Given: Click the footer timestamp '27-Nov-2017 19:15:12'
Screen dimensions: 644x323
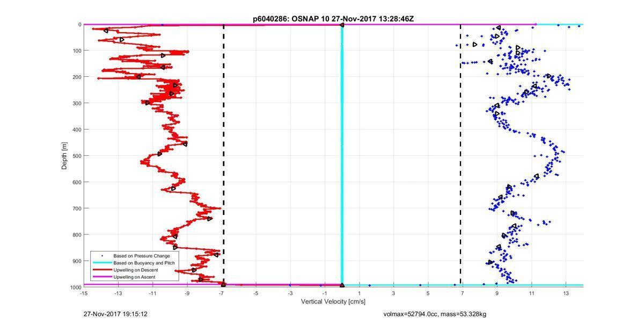Looking at the screenshot, I should pyautogui.click(x=115, y=314).
